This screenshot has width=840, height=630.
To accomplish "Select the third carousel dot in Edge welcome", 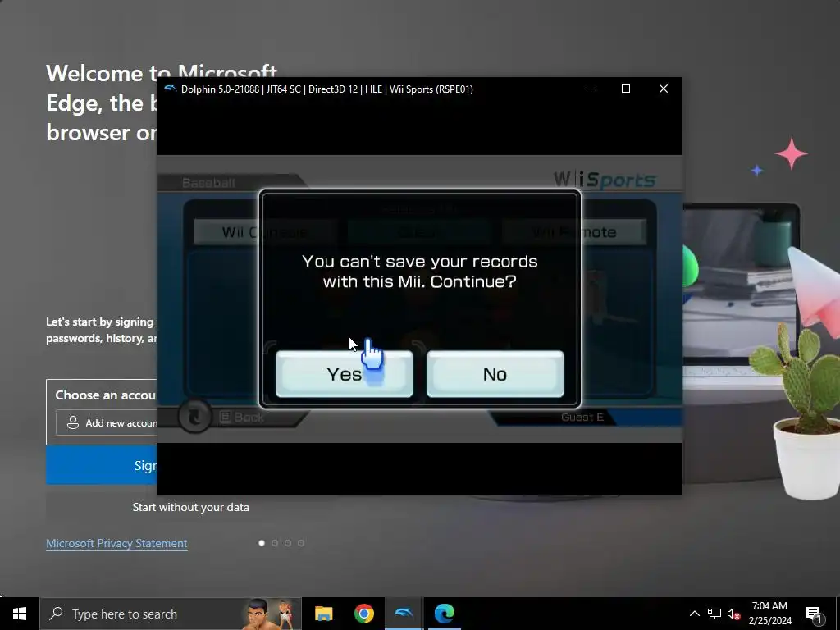I will (288, 543).
